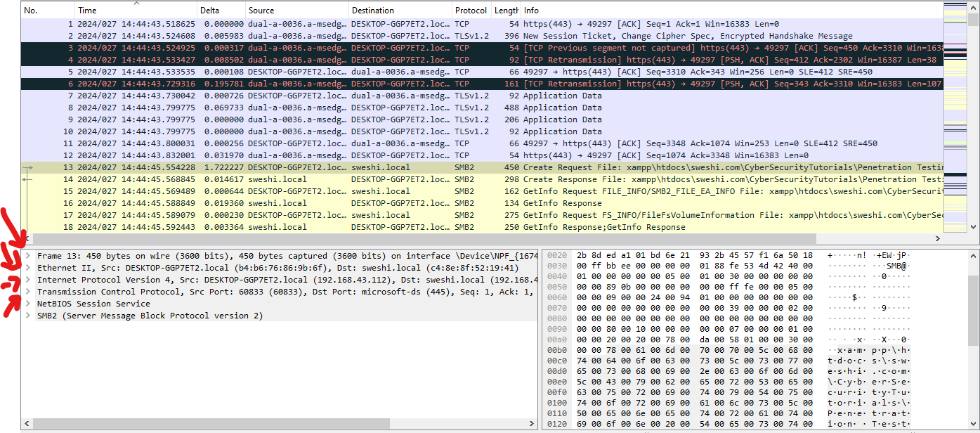This screenshot has height=433, width=980.
Task: Select packet 17 GetInfo Request FS_INFO row
Action: click(x=482, y=215)
